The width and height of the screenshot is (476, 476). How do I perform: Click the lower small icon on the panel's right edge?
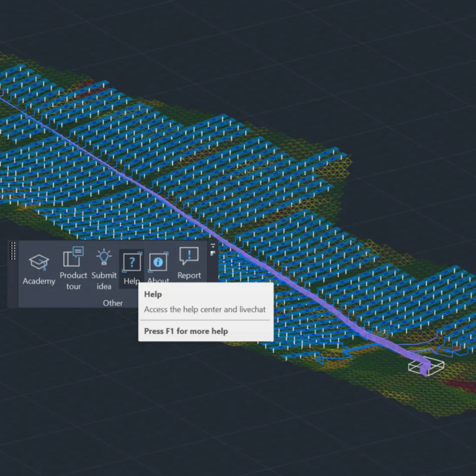pyautogui.click(x=213, y=253)
